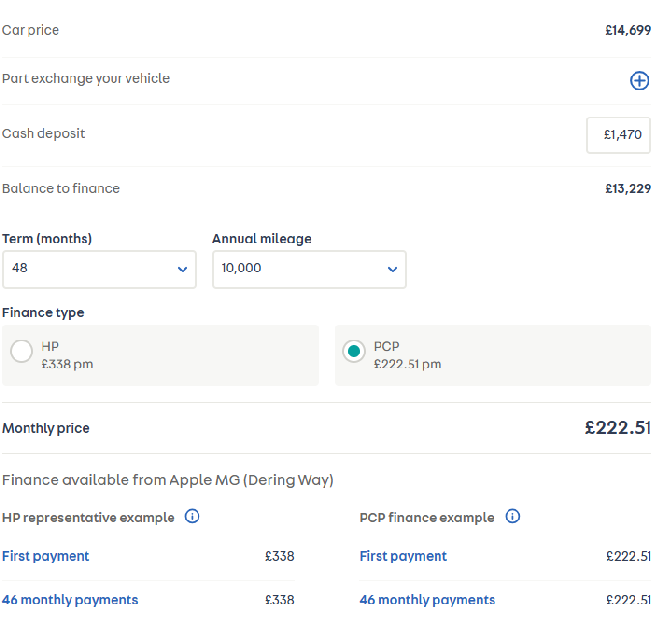Choose the HP £338 pm option card
The width and height of the screenshot is (664, 618).
(x=160, y=355)
